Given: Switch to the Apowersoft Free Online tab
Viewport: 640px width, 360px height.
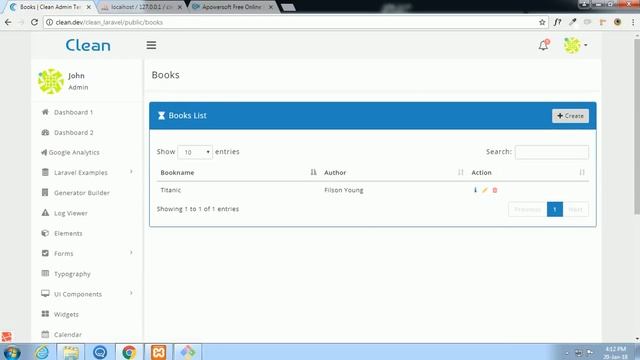Looking at the screenshot, I should pyautogui.click(x=232, y=7).
